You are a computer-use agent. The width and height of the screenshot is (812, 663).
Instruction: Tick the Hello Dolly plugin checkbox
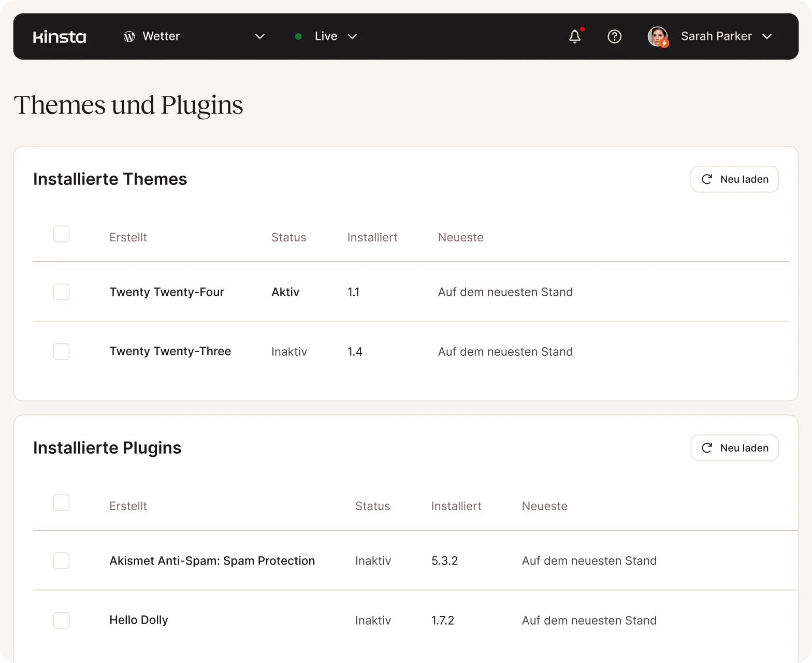(61, 620)
